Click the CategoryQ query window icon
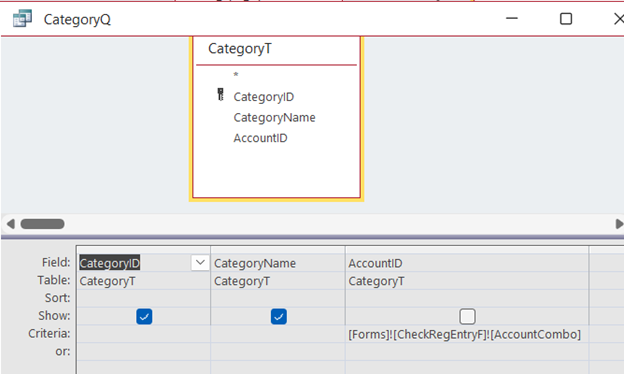This screenshot has height=374, width=624. click(22, 18)
